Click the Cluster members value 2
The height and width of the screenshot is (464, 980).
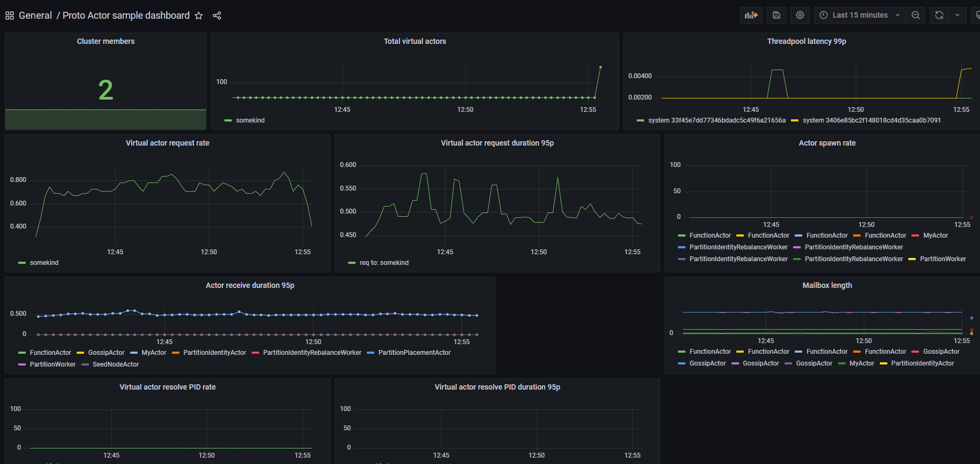(105, 90)
